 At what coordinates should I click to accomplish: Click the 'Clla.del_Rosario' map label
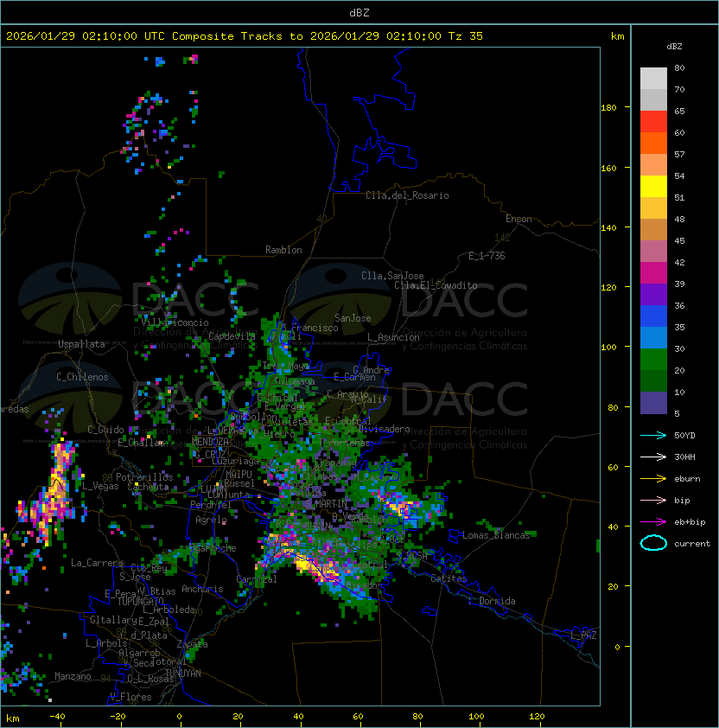pyautogui.click(x=407, y=195)
